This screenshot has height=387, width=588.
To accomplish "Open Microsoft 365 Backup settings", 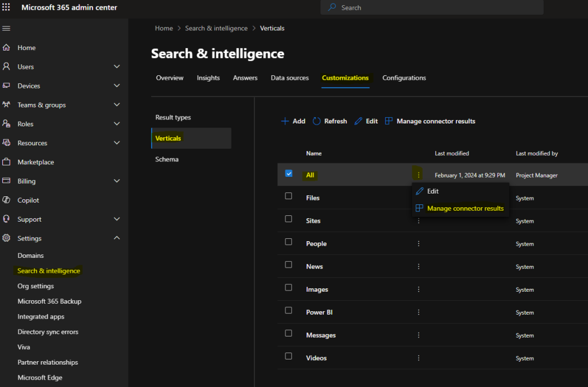I will [49, 301].
